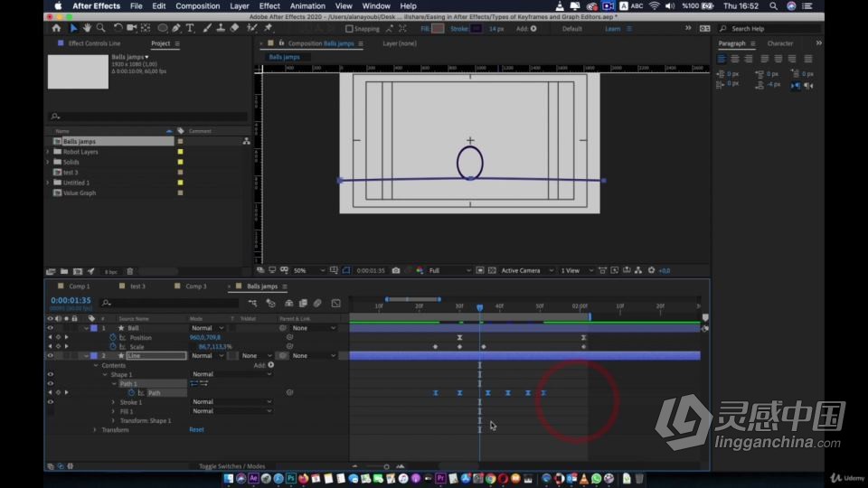Align paragraph text left

[x=722, y=59]
